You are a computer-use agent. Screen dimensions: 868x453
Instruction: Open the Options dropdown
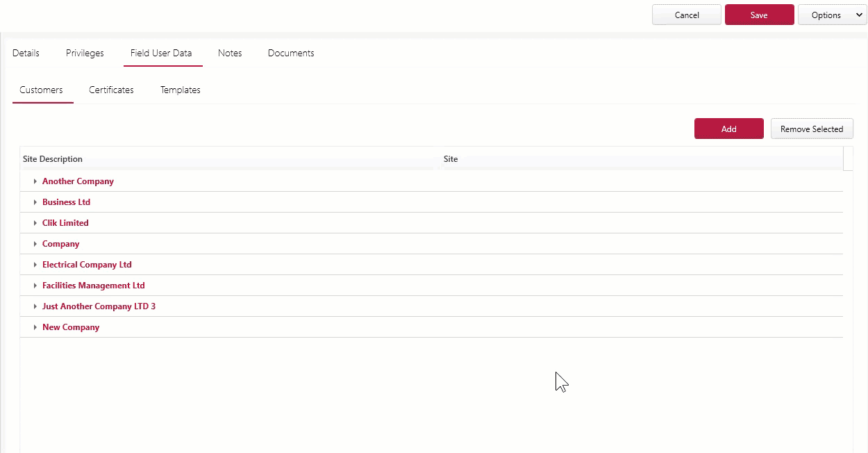tap(832, 15)
